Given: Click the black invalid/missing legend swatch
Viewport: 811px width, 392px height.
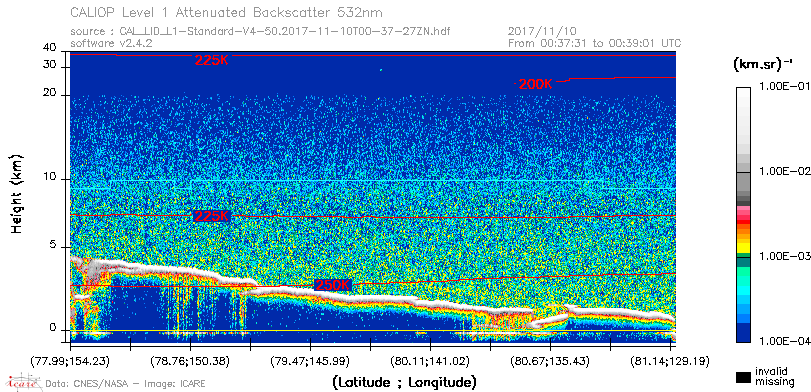Looking at the screenshot, I should pos(743,378).
